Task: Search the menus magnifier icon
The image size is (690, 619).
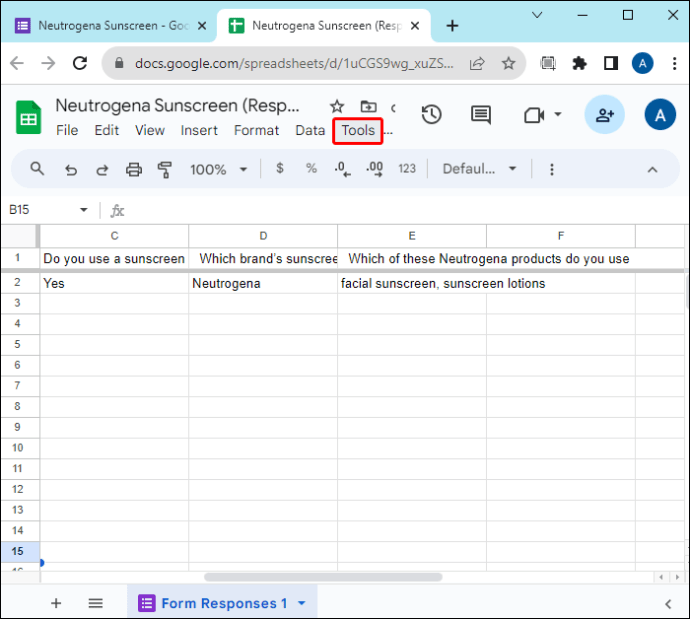Action: pos(37,168)
